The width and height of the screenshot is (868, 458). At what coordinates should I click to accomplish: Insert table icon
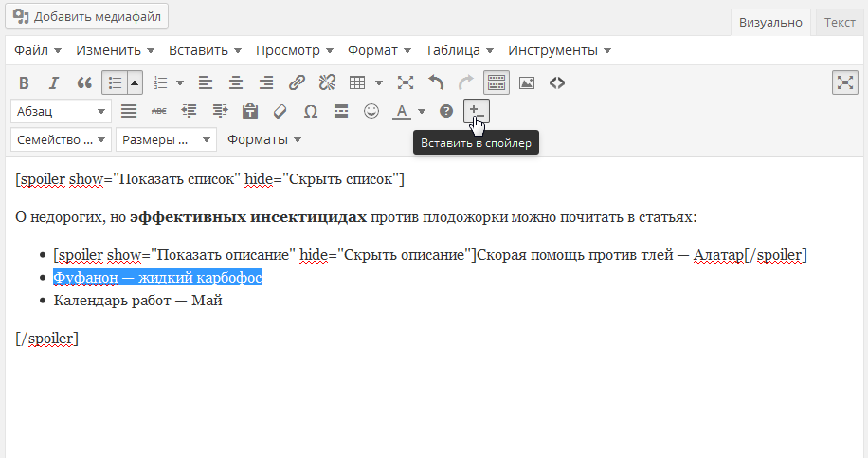[x=357, y=83]
